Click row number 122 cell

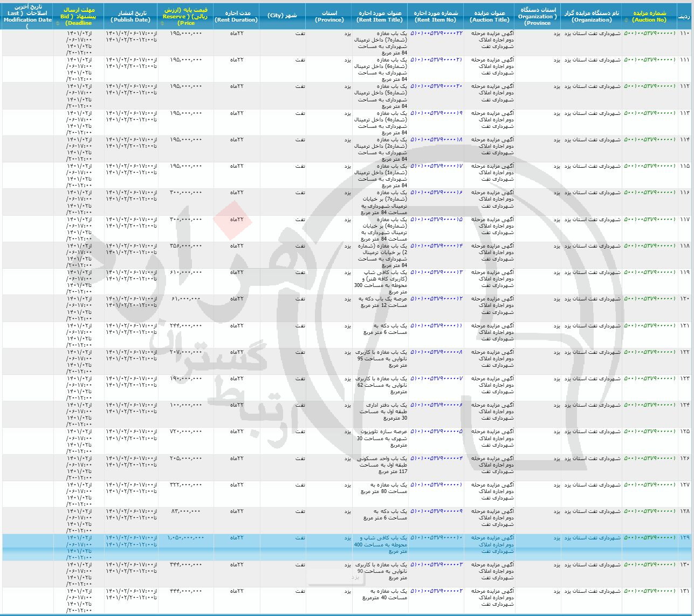tap(685, 352)
